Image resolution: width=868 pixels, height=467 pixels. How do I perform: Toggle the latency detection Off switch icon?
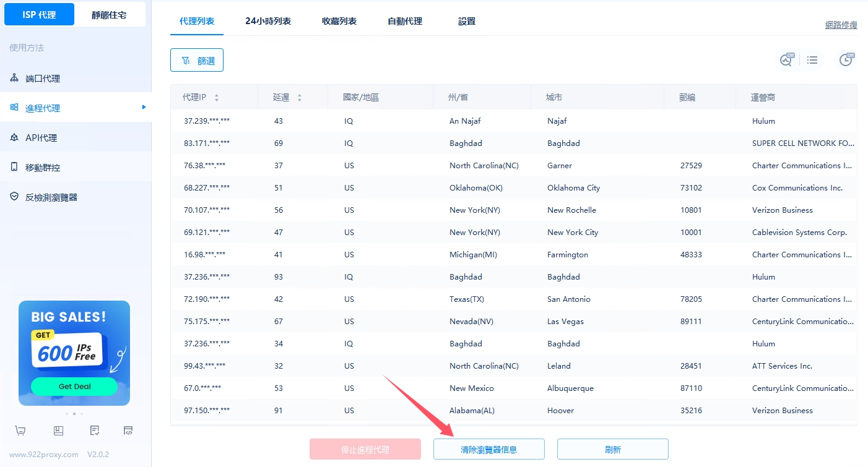pyautogui.click(x=786, y=60)
